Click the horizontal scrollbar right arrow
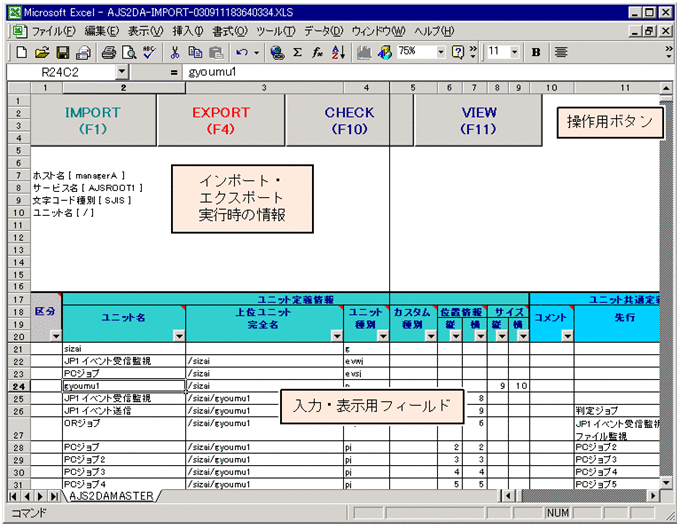 653,495
